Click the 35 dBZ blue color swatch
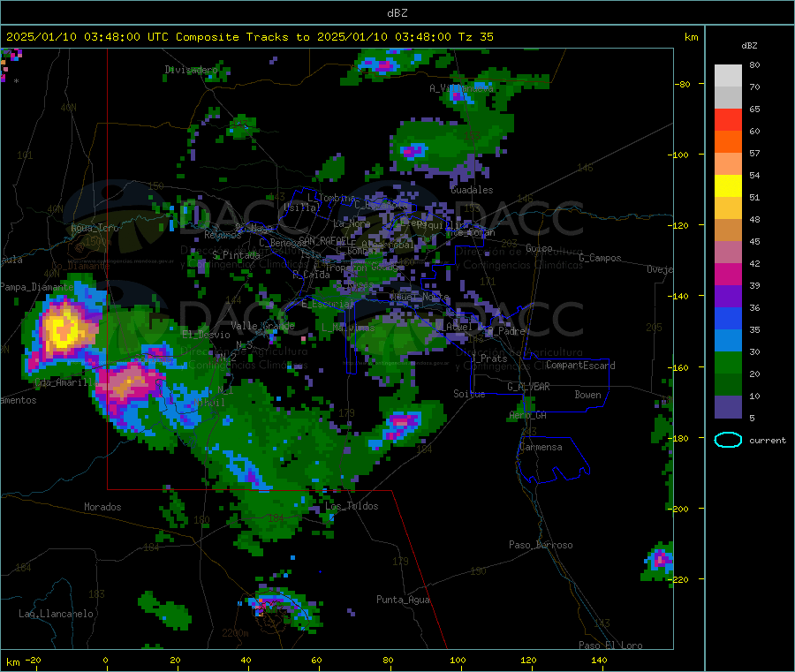The height and width of the screenshot is (672, 795). click(x=728, y=318)
